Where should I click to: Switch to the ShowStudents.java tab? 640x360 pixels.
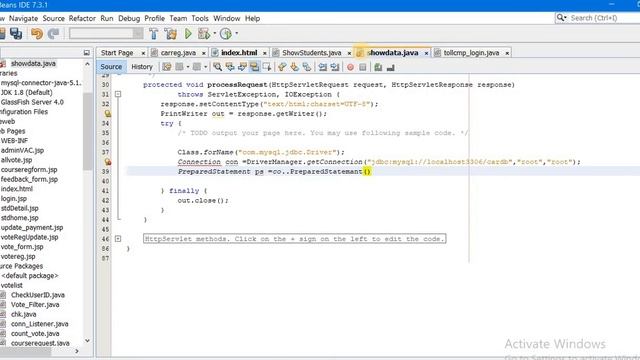(x=311, y=53)
